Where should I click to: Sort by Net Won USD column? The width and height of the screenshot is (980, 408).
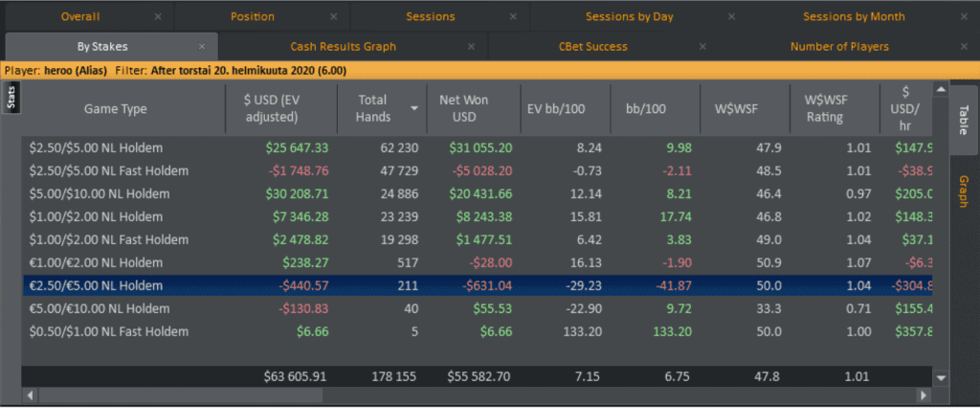[474, 109]
